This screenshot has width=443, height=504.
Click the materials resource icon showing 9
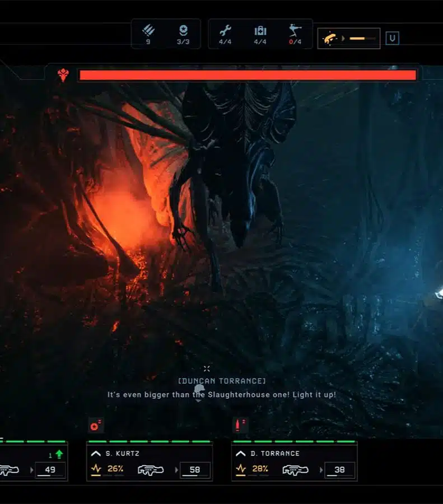click(148, 31)
